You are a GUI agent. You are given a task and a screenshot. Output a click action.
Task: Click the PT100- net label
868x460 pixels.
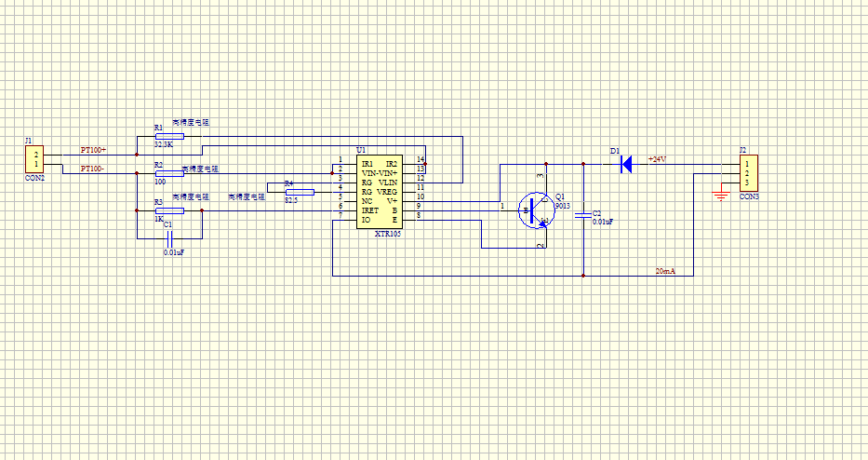click(x=92, y=169)
